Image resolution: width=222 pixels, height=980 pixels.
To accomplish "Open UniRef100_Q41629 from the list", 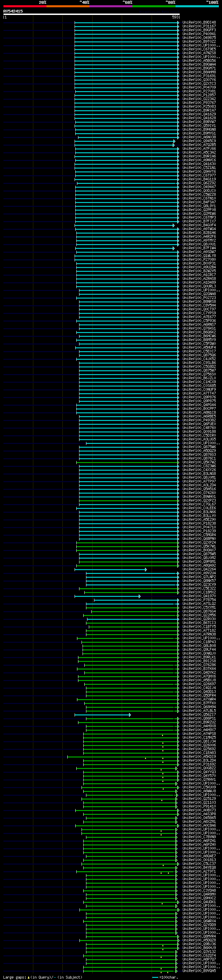I will (x=199, y=114).
